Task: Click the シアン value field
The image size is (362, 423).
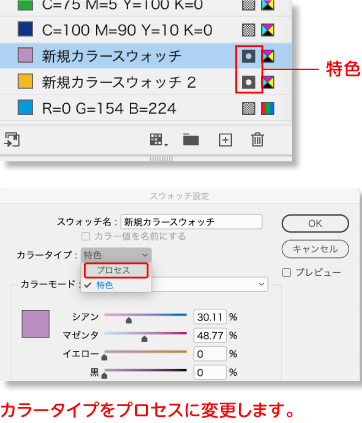Action: pyautogui.click(x=210, y=317)
